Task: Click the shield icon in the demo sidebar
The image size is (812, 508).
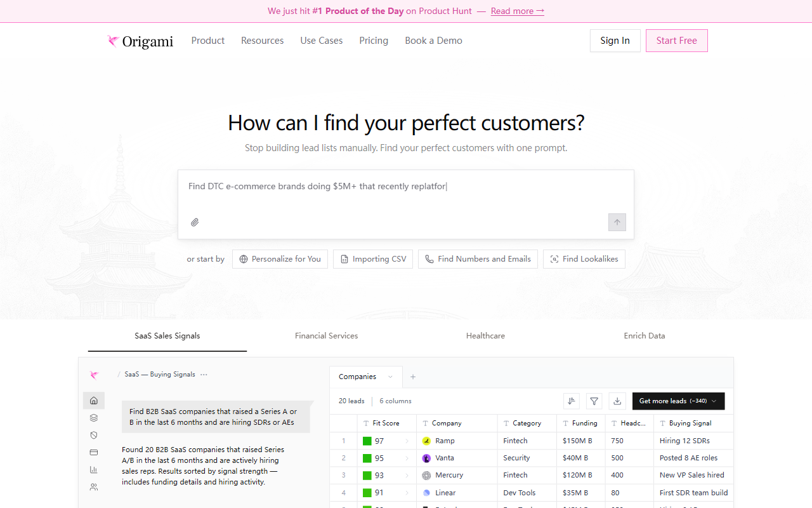Action: 94,435
